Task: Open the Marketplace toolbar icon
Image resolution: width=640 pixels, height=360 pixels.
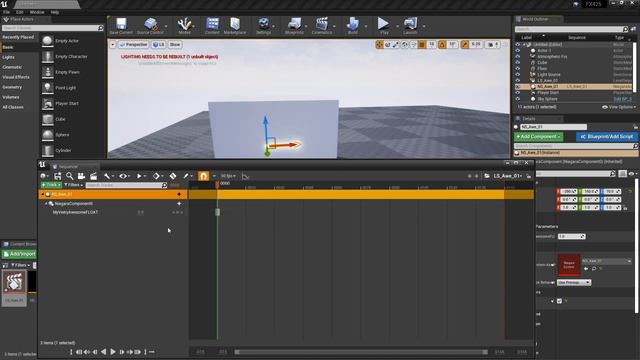Action: [x=235, y=24]
